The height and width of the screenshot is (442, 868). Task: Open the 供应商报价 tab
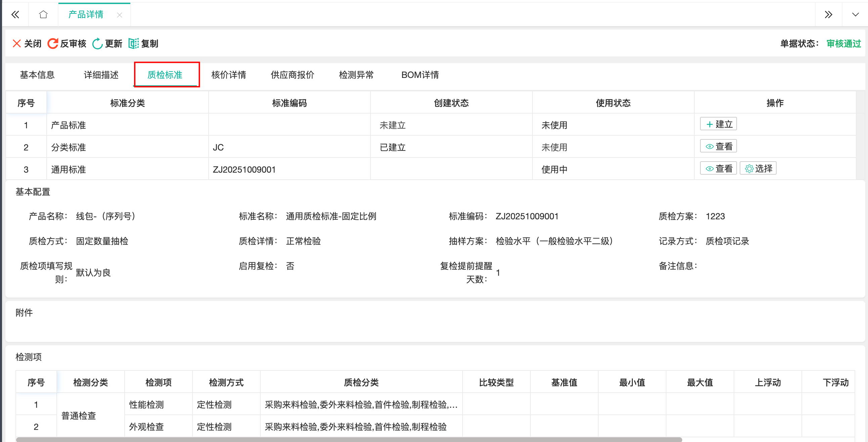tap(292, 75)
